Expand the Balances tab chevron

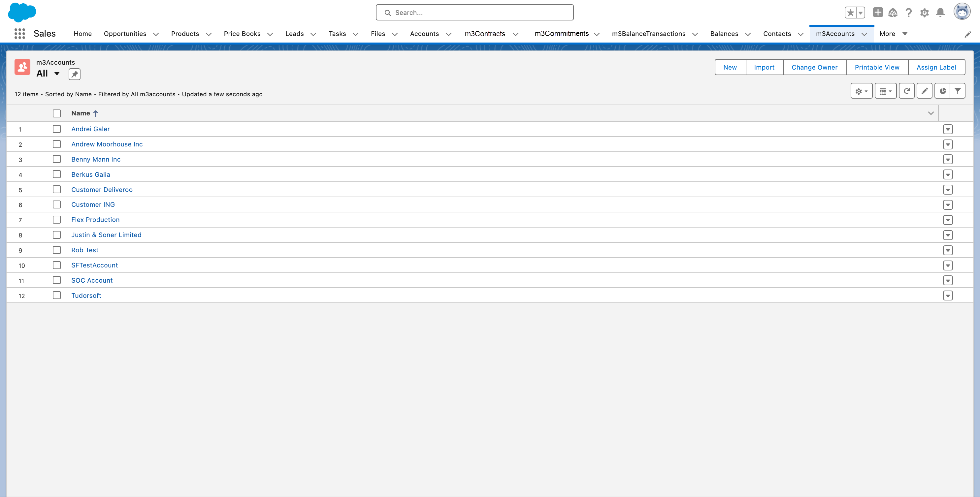pos(748,34)
